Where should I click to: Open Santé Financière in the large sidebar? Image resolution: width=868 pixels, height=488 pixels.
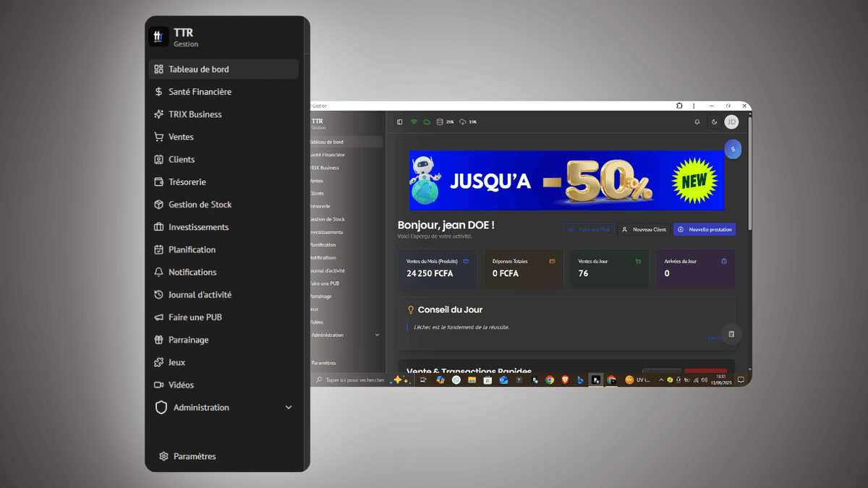tap(200, 92)
